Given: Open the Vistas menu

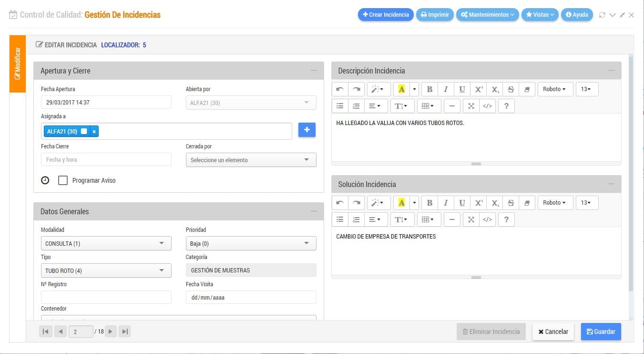Looking at the screenshot, I should tap(540, 15).
